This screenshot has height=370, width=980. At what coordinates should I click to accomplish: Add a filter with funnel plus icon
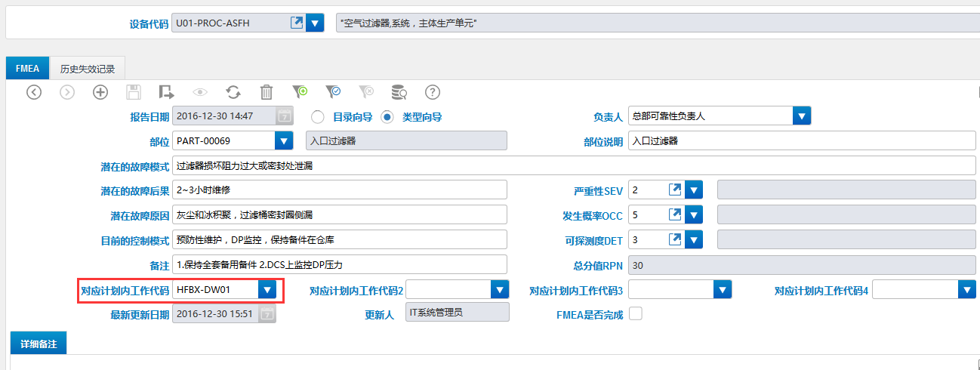click(300, 92)
